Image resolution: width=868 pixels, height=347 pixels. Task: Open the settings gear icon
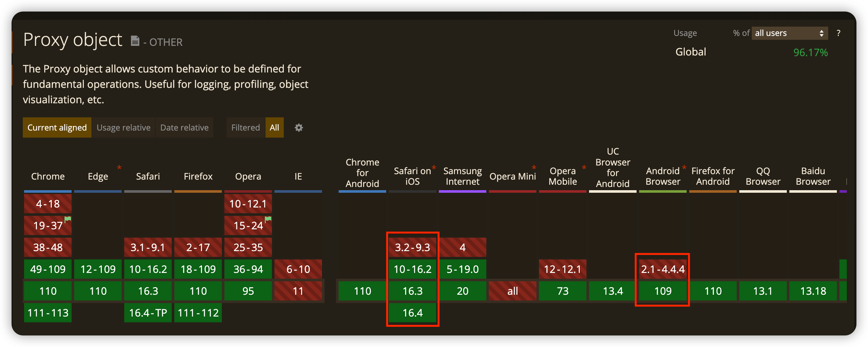pyautogui.click(x=299, y=128)
